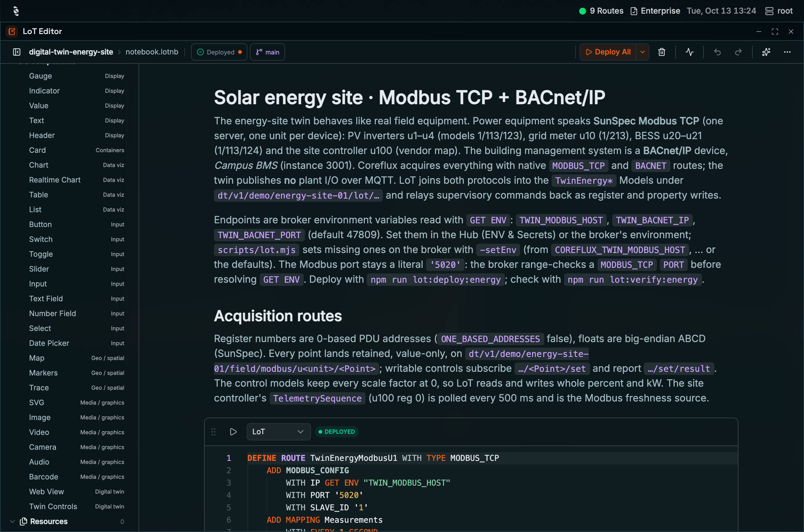Open the LoT cell language dropdown
Viewport: 804px width, 532px height.
click(x=279, y=431)
